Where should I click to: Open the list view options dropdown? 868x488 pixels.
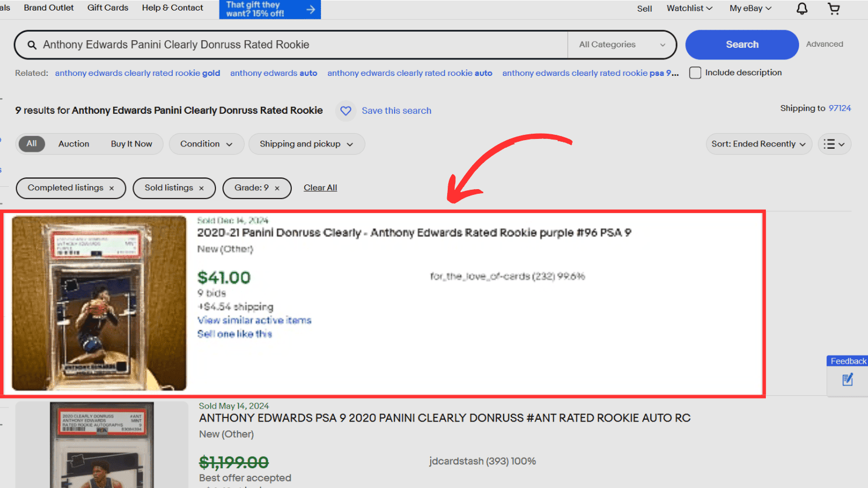tap(834, 144)
